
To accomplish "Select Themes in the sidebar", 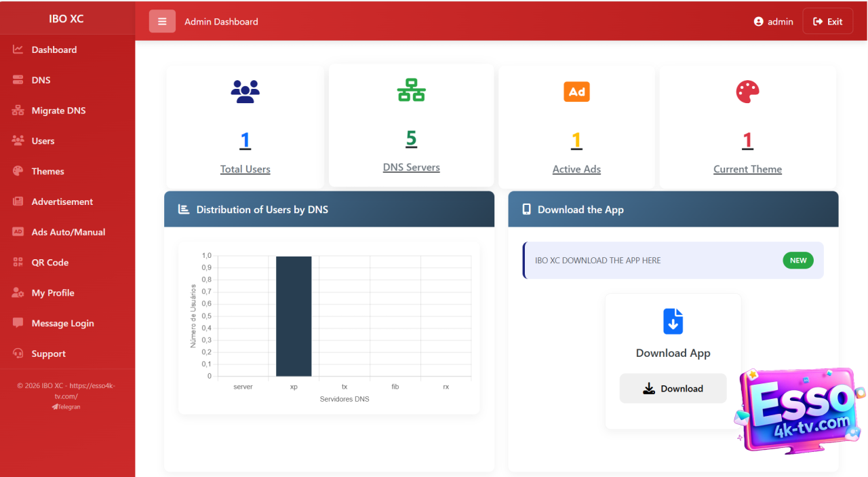I will [47, 172].
